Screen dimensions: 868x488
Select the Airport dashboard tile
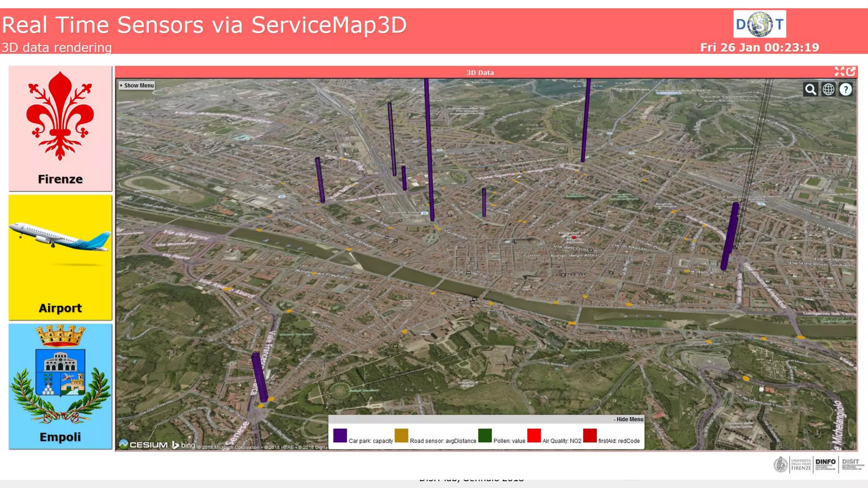tap(60, 258)
